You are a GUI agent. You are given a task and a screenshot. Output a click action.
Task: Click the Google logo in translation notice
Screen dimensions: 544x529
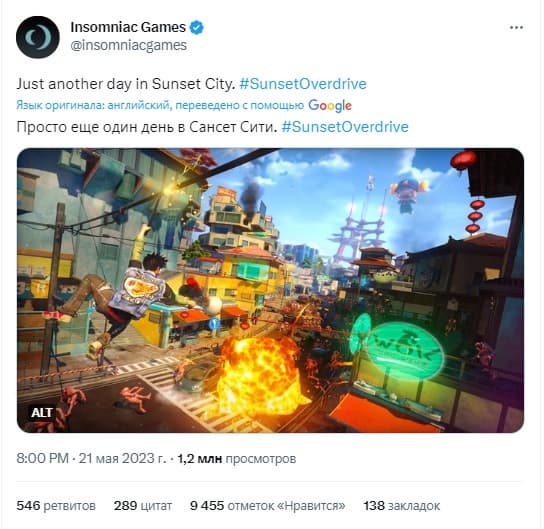(330, 105)
